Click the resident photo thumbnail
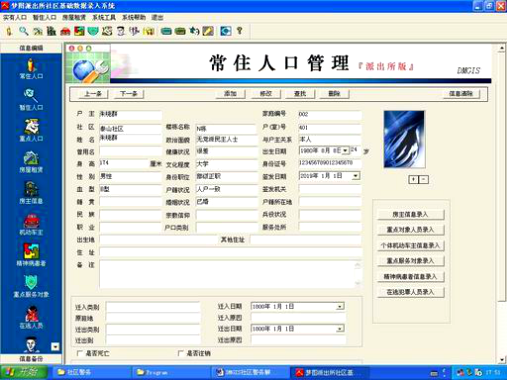The height and width of the screenshot is (381, 507). coord(404,139)
